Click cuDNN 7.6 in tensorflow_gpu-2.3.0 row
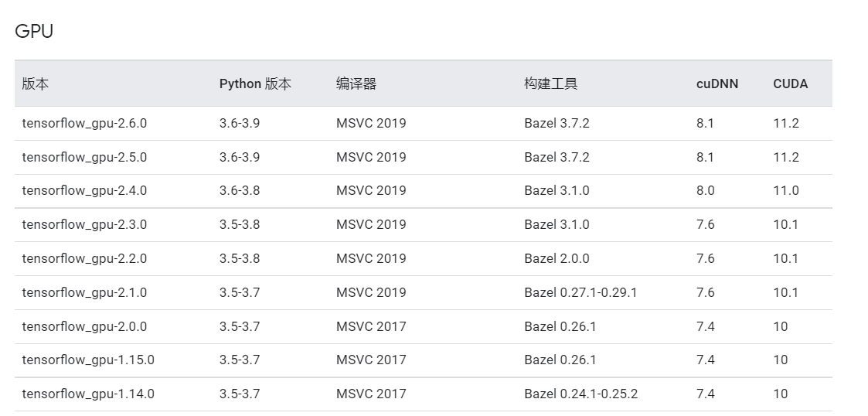The height and width of the screenshot is (416, 868). point(706,224)
